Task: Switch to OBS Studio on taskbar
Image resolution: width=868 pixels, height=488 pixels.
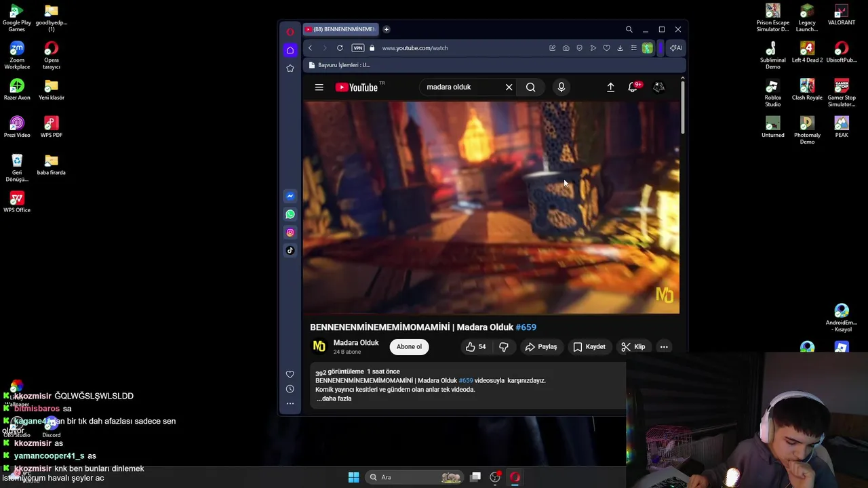Action: point(495,477)
